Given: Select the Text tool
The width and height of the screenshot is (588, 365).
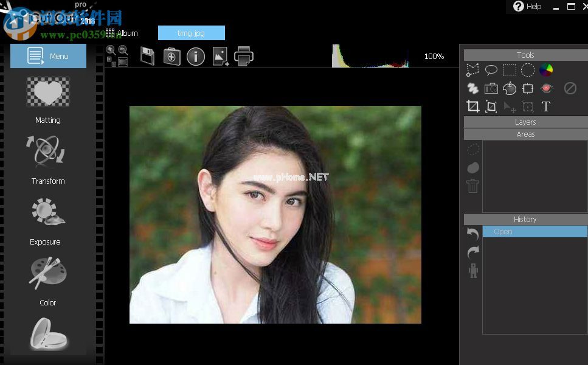Looking at the screenshot, I should point(546,107).
